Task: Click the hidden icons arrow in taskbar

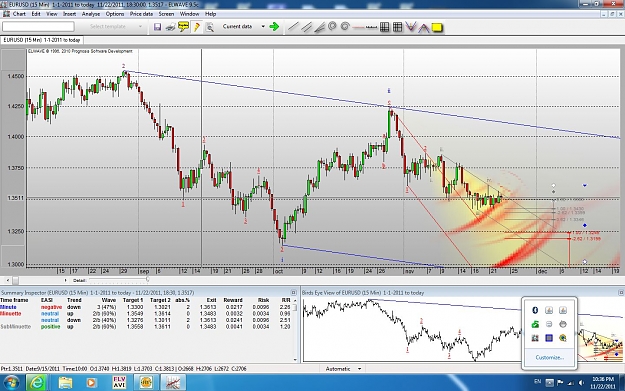Action: tap(549, 383)
